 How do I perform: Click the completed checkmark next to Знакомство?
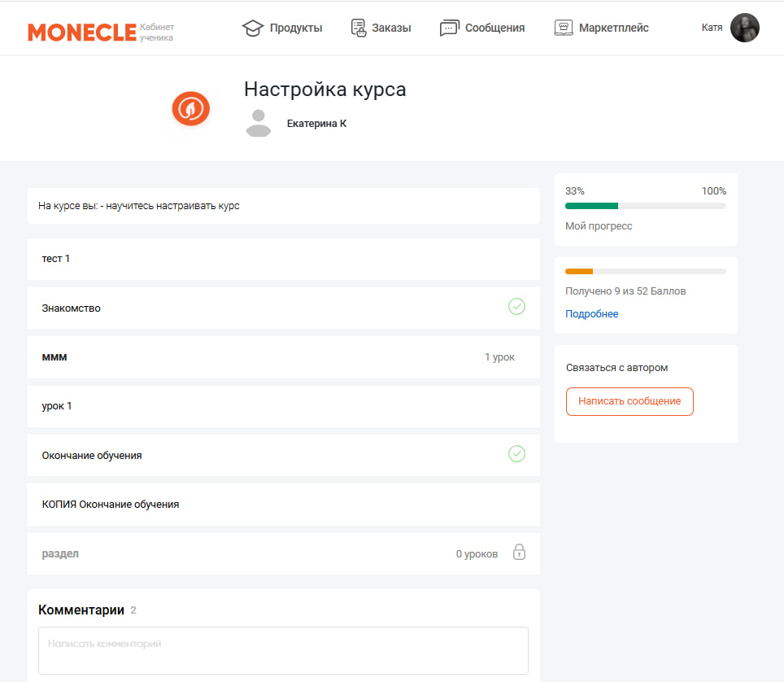coord(516,307)
